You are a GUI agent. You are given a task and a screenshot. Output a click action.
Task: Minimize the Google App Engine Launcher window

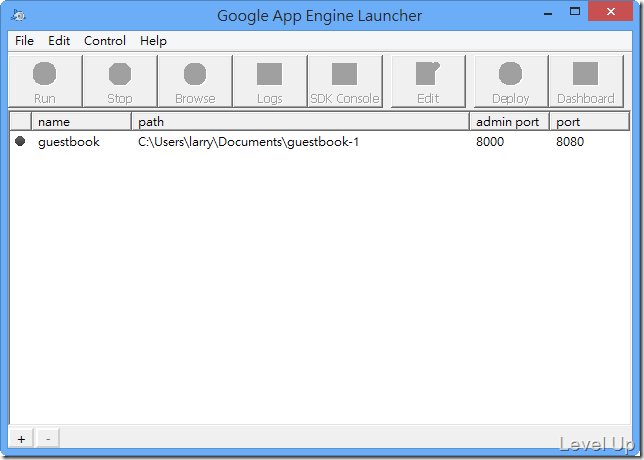point(548,13)
